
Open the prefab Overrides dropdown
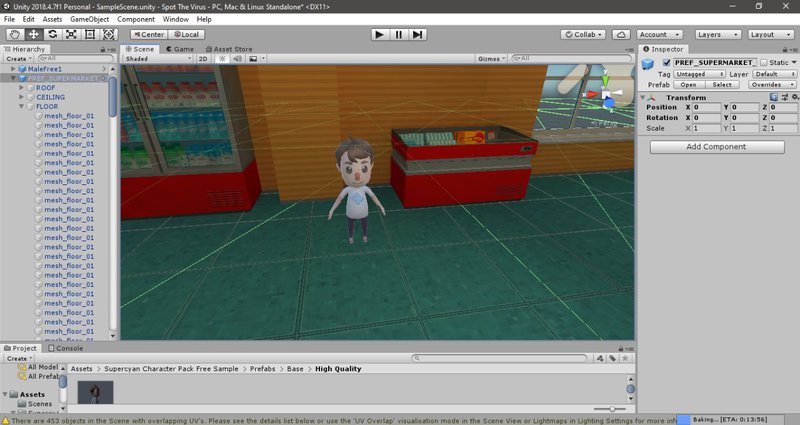click(772, 85)
